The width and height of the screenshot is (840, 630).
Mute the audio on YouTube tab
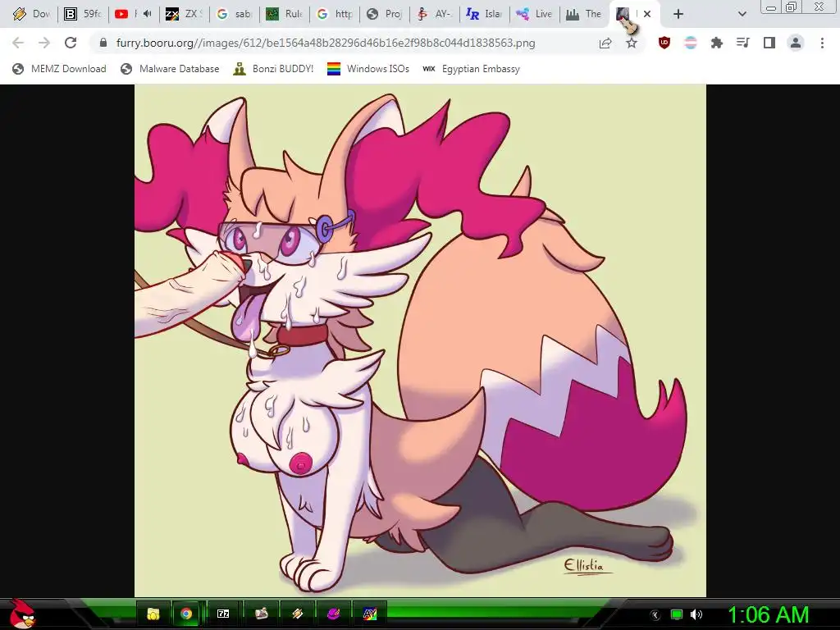148,14
